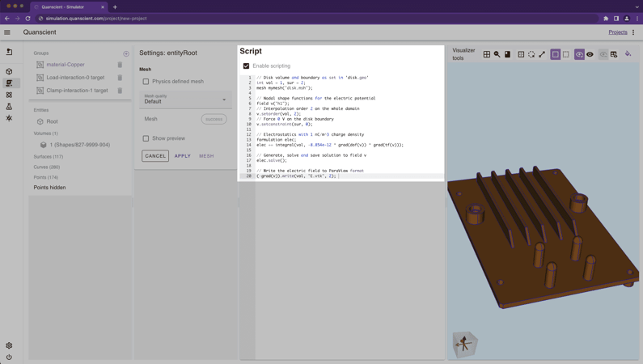
Task: Expand the Volumes (1) section
Action: point(45,133)
